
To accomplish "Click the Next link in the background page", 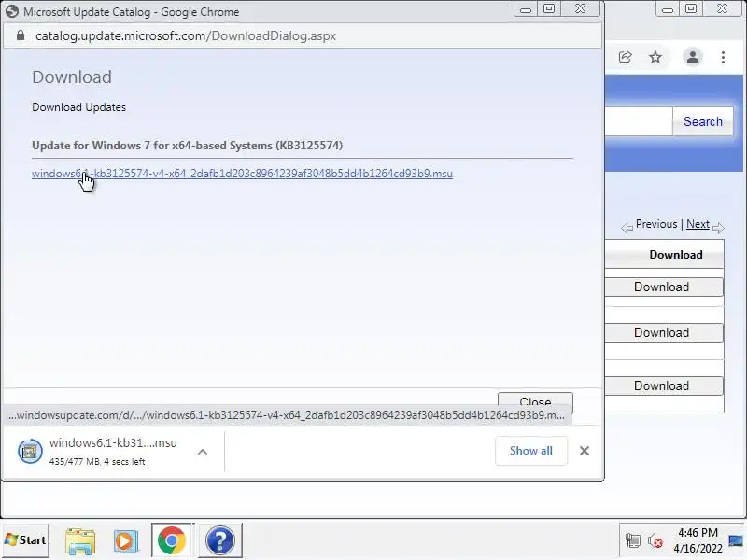I will 698,224.
